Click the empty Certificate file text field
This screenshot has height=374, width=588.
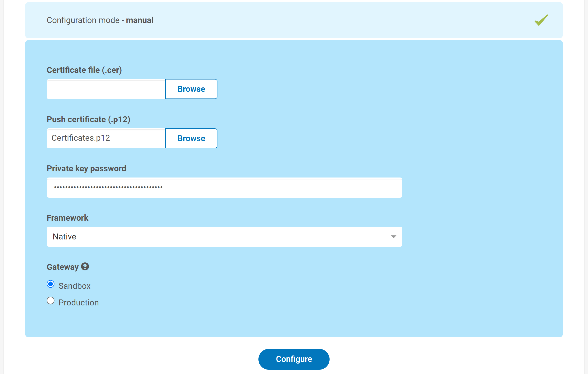coord(106,89)
